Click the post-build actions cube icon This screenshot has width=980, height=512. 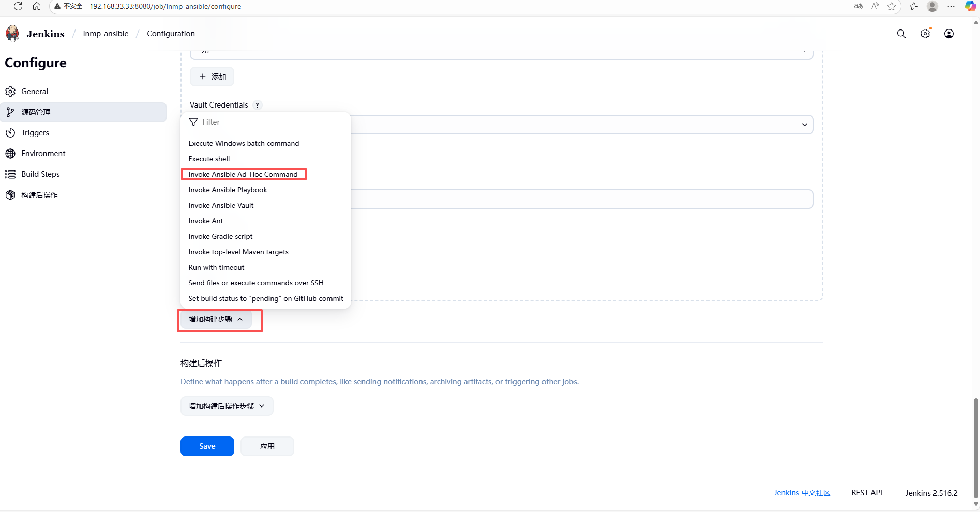pos(10,195)
